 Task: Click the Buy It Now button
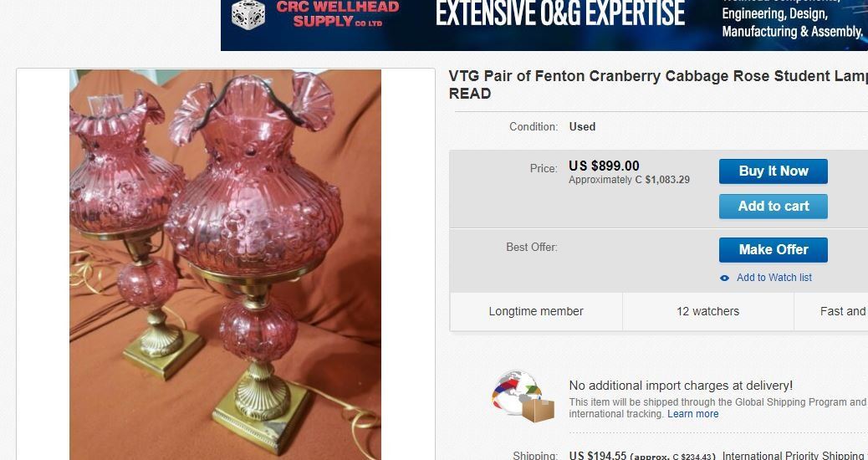[x=773, y=171]
